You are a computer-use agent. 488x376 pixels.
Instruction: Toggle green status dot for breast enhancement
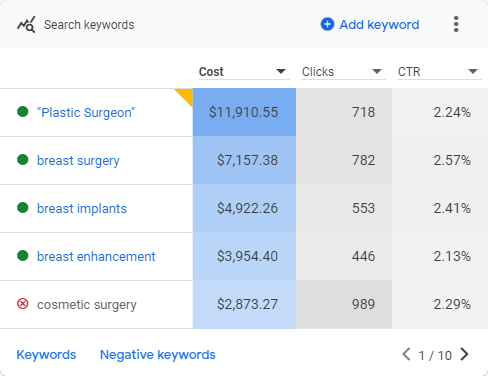pos(23,256)
